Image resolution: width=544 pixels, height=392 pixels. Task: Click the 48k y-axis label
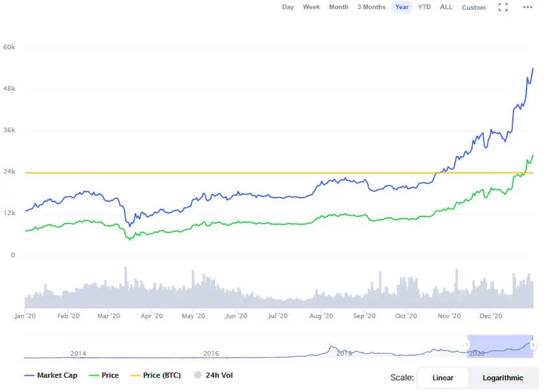pyautogui.click(x=9, y=89)
